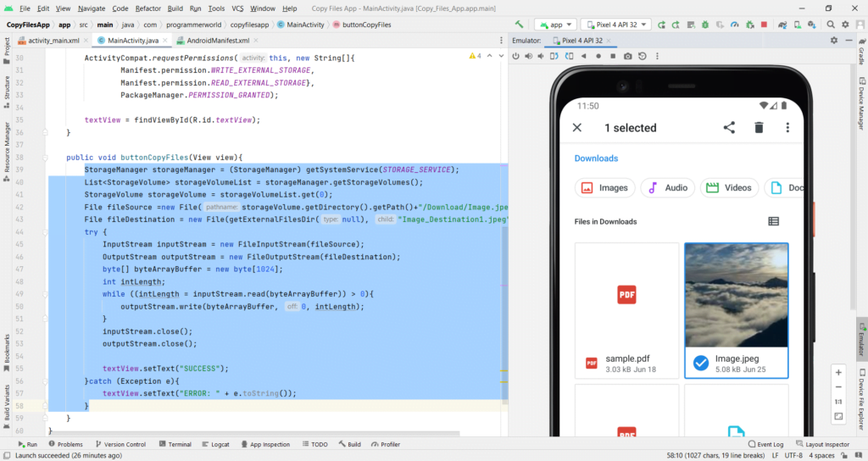868x461 pixels.
Task: Toggle list view icon in Files in Downloads
Action: tap(773, 221)
